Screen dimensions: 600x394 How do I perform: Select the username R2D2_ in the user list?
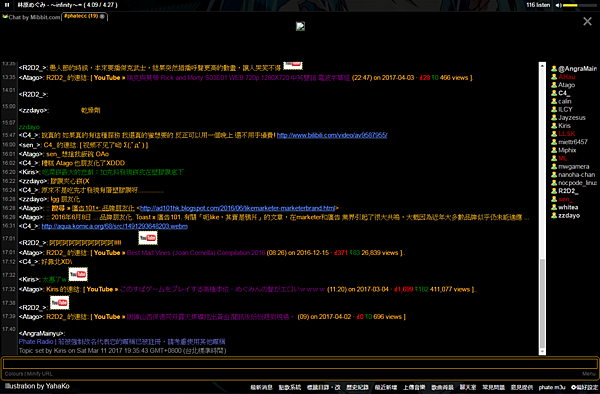click(x=568, y=191)
